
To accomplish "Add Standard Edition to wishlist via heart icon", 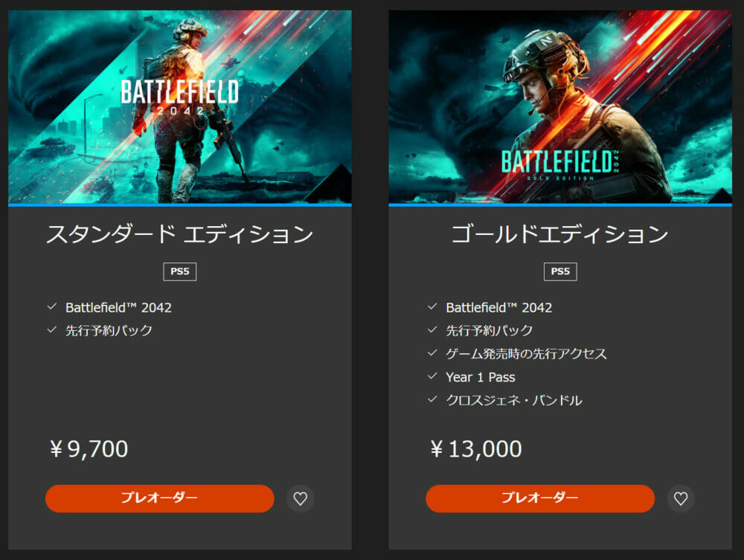I will (x=301, y=499).
